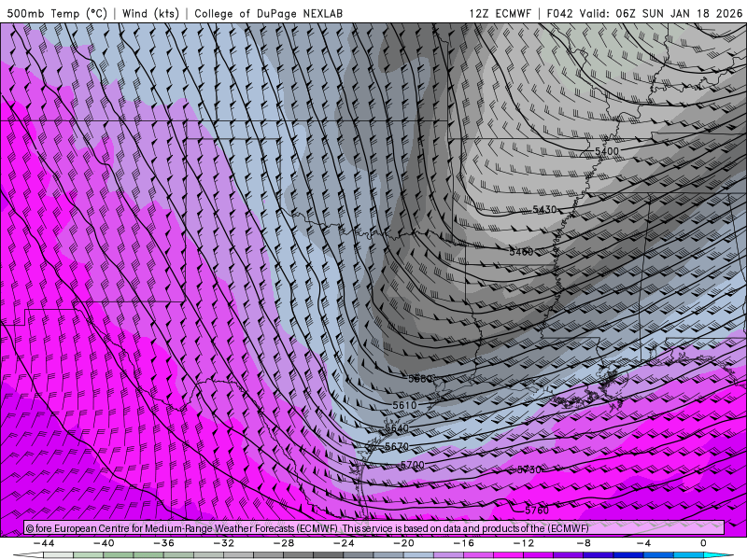Click the −32 value on the temperature scale
747x560 pixels.
click(x=223, y=543)
